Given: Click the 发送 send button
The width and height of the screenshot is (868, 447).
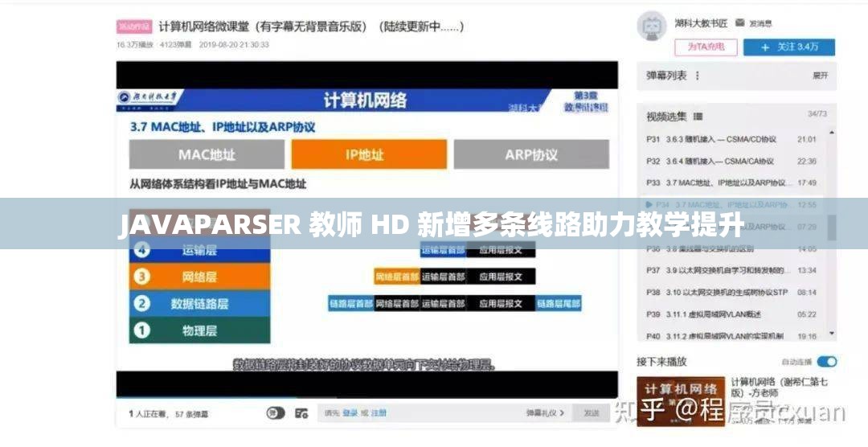Looking at the screenshot, I should (592, 413).
